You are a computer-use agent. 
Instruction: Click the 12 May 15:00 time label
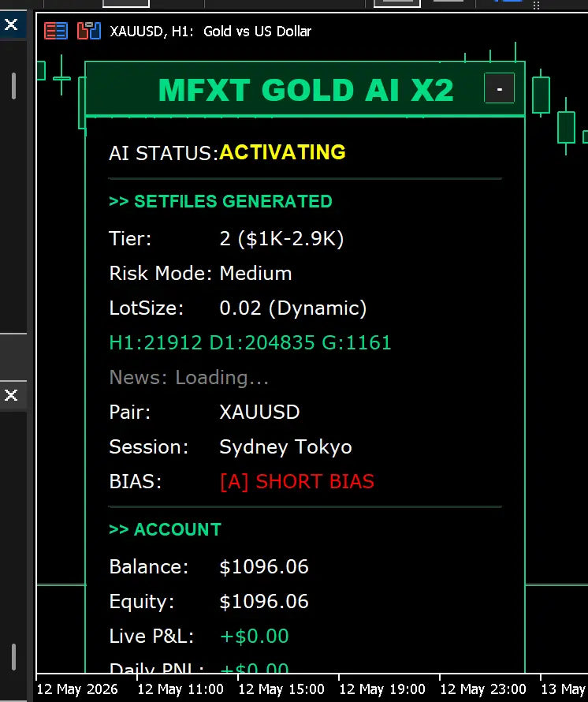[281, 689]
